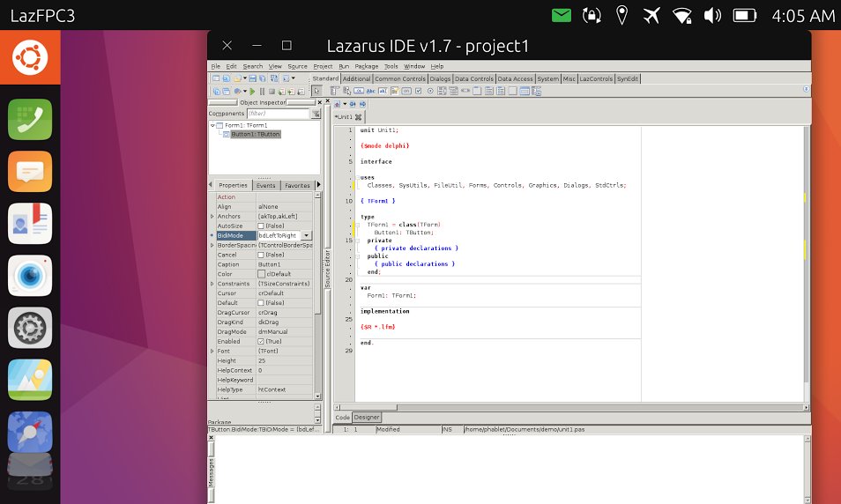
Task: Click the Pause debugger icon
Action: tap(263, 92)
